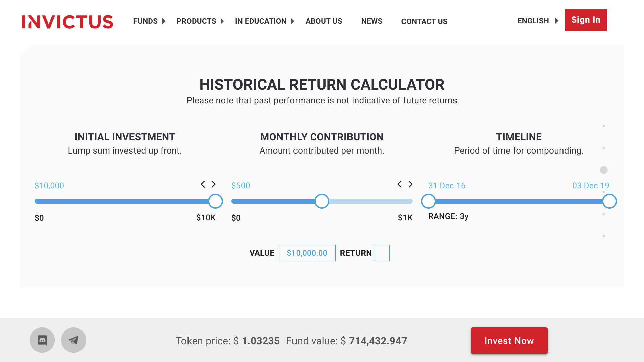The image size is (644, 362).
Task: Click the 03 Dec 19 end date
Action: click(591, 185)
